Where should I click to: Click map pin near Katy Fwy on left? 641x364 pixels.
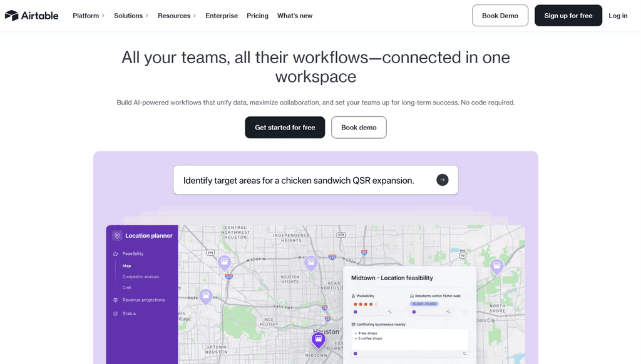[205, 296]
